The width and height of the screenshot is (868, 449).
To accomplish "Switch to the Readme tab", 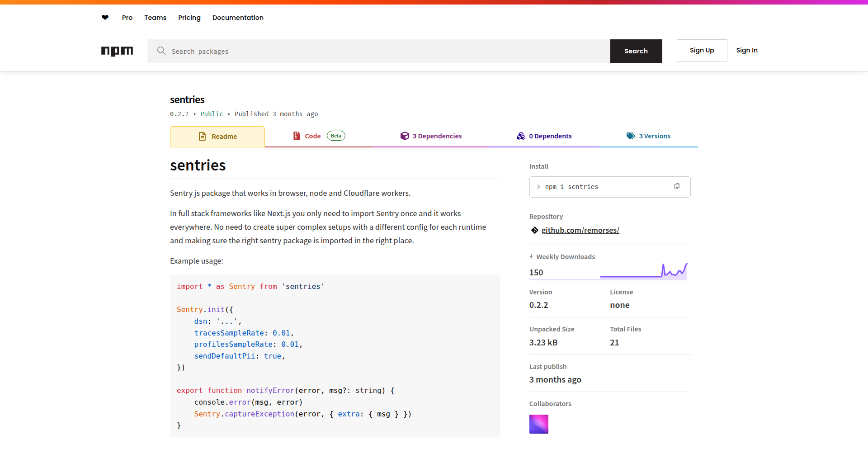I will (x=217, y=137).
